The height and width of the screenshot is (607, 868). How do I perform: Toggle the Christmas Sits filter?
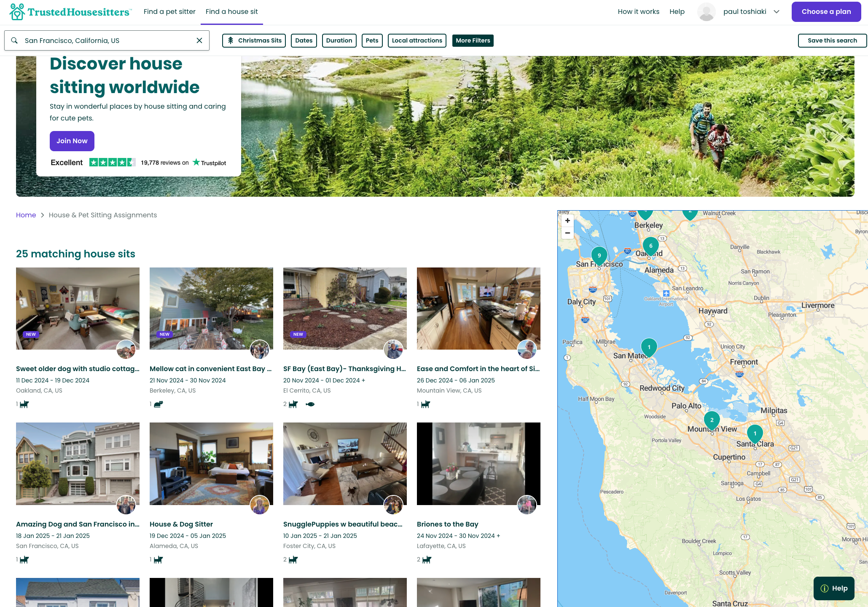point(254,40)
